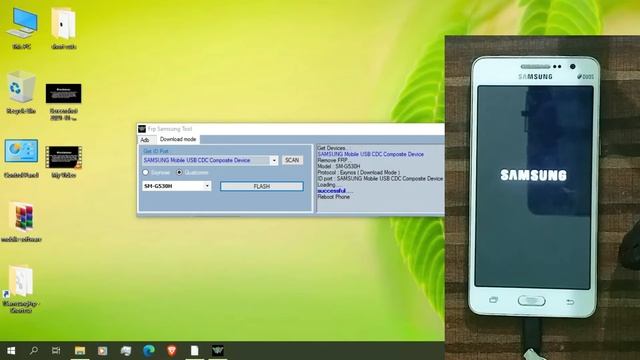Switch to the Download mode tab
The height and width of the screenshot is (360, 640).
[178, 139]
